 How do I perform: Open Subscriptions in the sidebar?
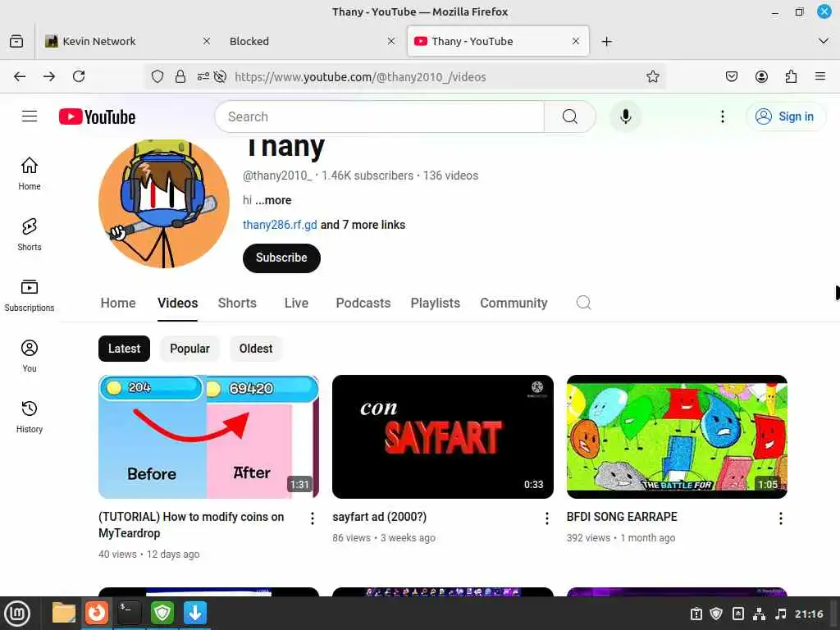click(x=30, y=295)
